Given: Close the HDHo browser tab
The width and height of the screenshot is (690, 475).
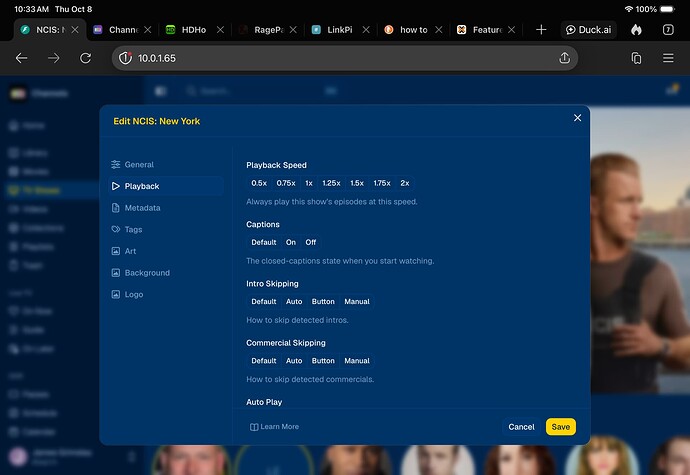Looking at the screenshot, I should click(220, 29).
